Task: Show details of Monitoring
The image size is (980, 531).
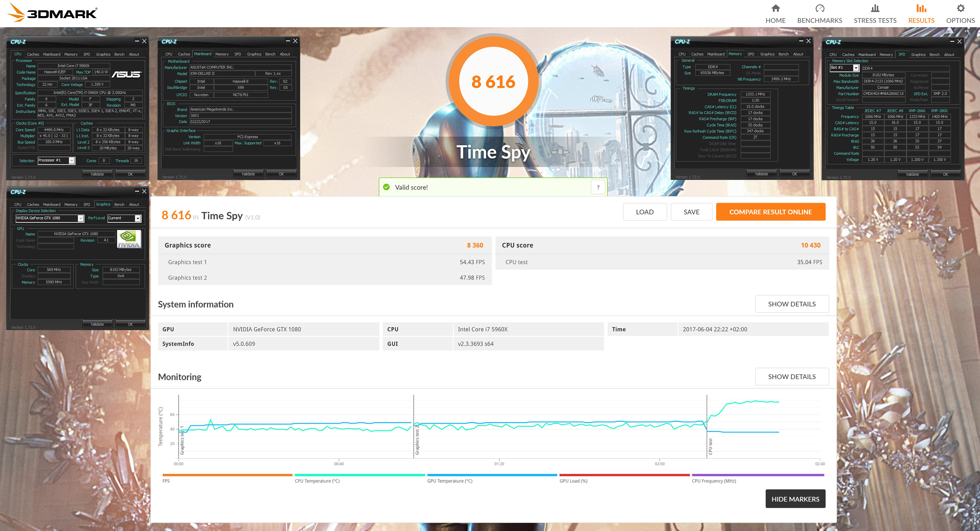Action: coord(792,377)
